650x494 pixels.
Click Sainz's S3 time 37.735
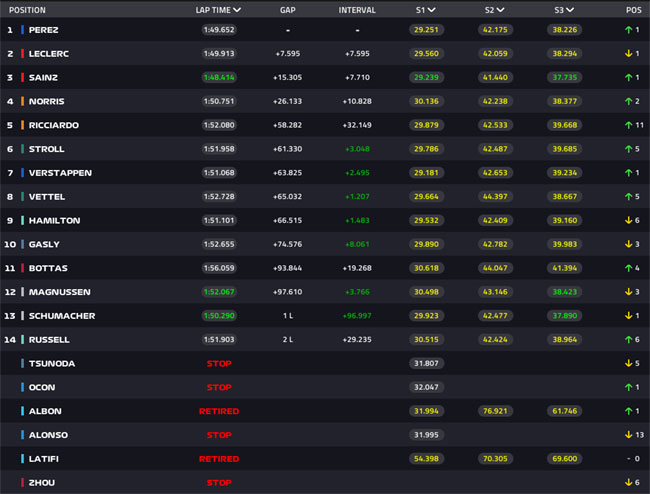click(565, 77)
